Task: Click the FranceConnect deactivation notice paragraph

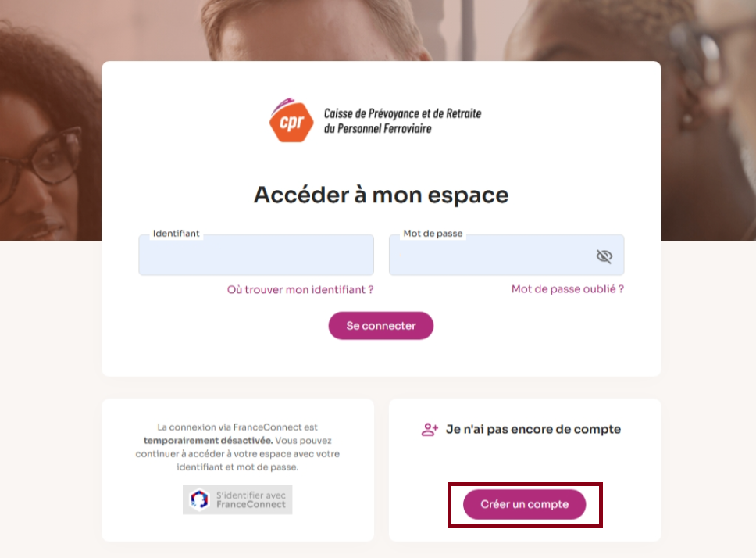Action: 237,447
